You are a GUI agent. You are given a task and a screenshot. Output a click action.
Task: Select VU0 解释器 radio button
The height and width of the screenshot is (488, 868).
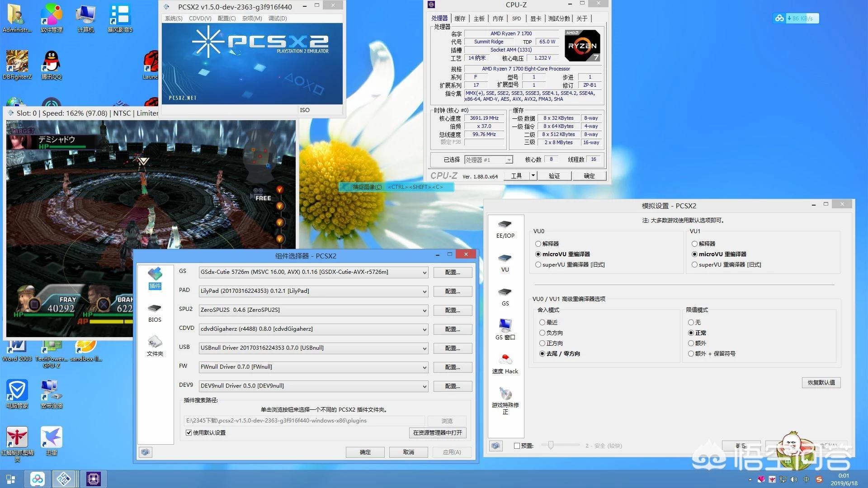coord(547,244)
